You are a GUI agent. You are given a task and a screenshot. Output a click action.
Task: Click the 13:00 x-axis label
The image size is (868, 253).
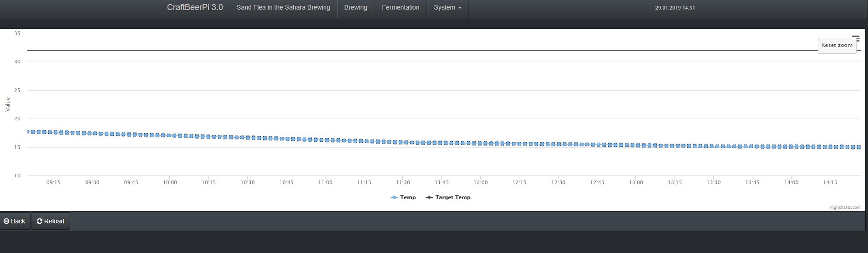click(x=636, y=182)
